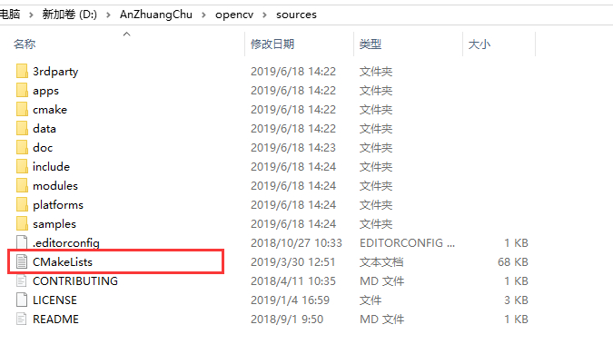Select the .editorconfig file icon
This screenshot has width=613, height=364.
pos(22,242)
